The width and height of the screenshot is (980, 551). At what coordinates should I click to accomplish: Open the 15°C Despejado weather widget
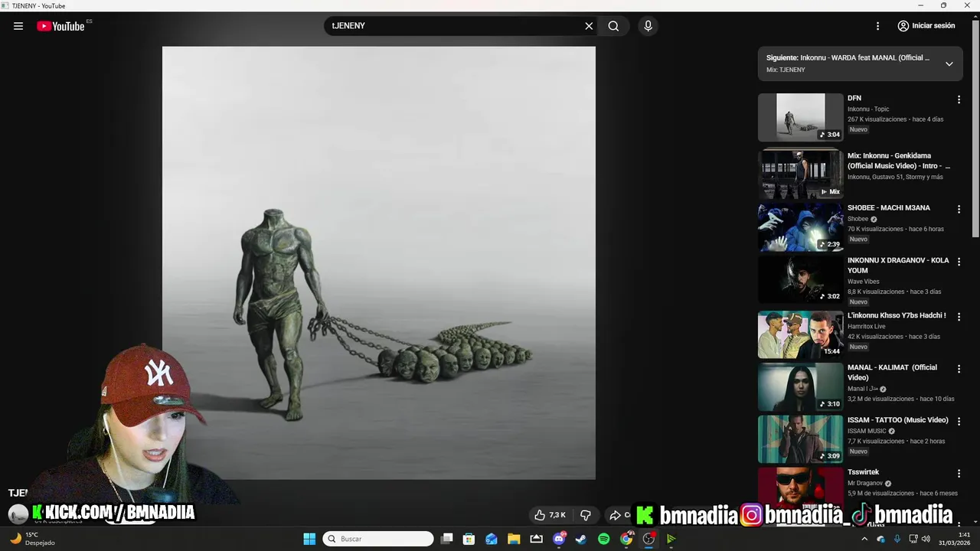32,539
